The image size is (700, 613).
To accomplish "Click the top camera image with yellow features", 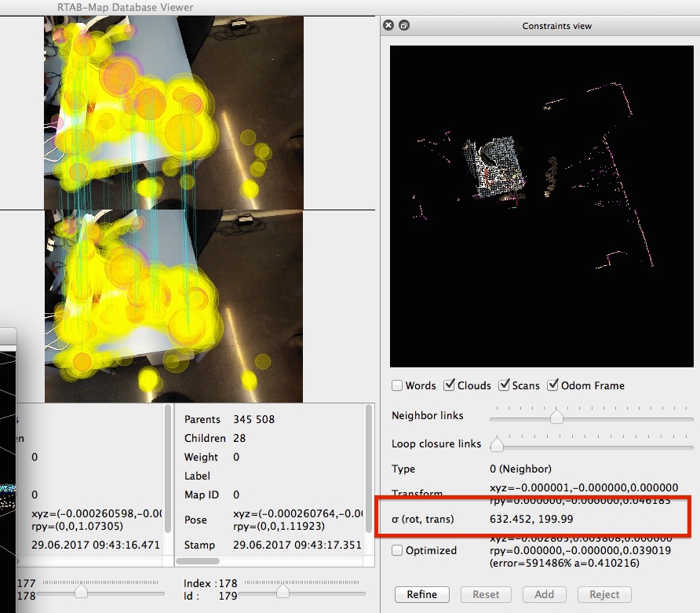I will pos(173,110).
